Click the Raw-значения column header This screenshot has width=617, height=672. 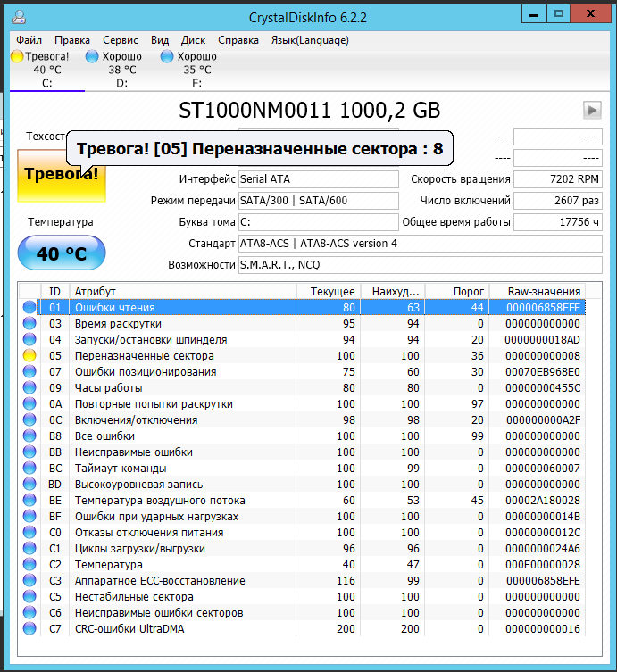coord(538,292)
